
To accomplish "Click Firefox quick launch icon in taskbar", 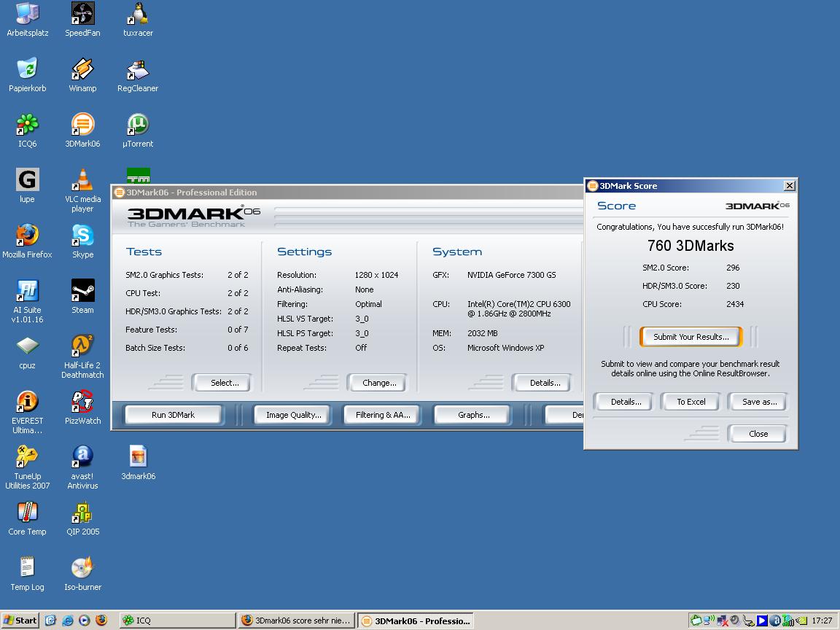I will coord(101,621).
